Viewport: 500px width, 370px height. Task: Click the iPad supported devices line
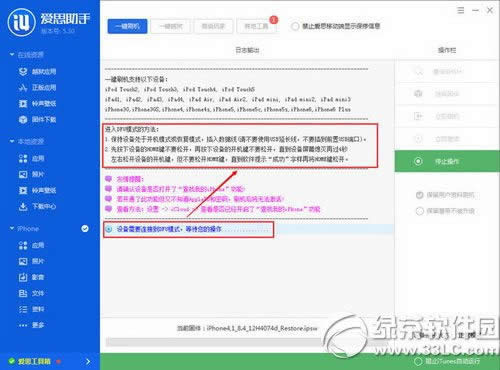(x=228, y=99)
